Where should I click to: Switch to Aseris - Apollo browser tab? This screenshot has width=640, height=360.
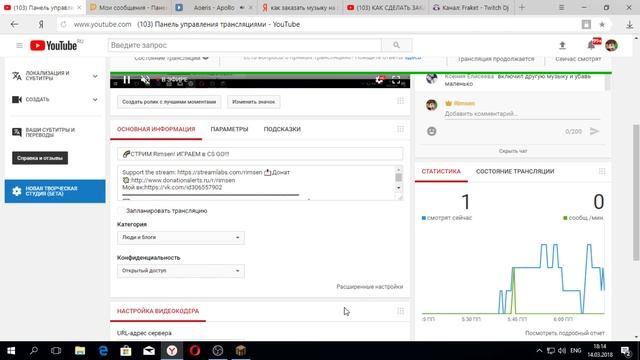pos(213,7)
